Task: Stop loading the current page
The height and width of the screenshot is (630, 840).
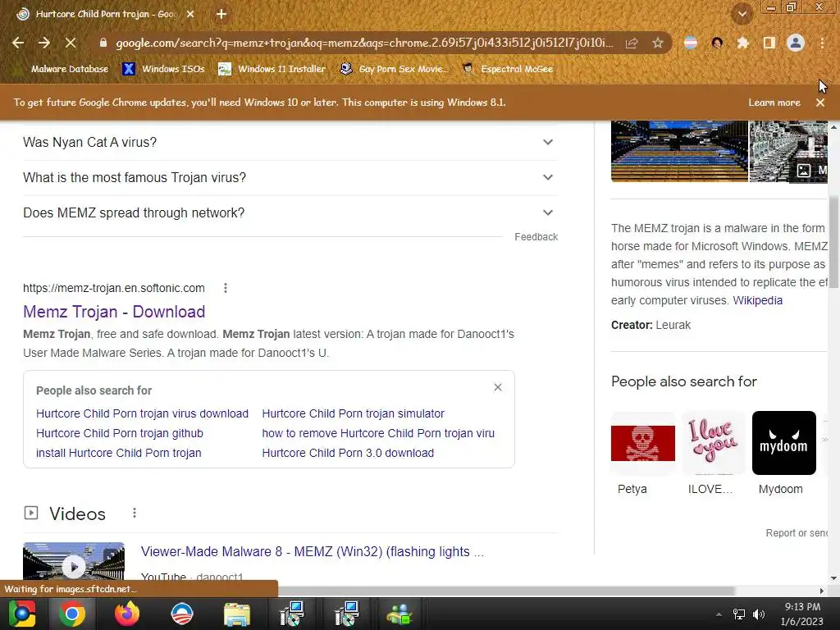Action: pos(71,43)
